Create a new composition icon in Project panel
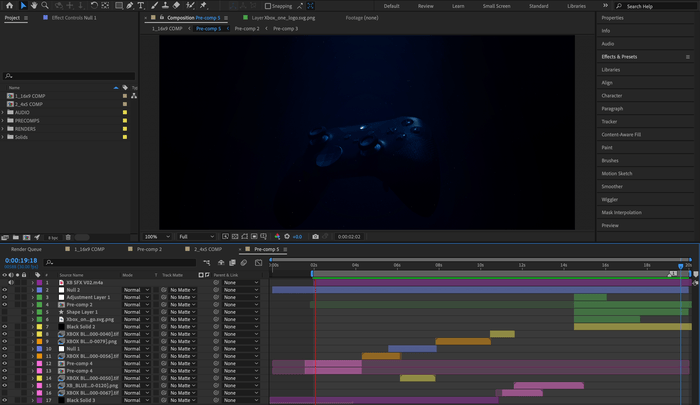This screenshot has width=700, height=405. (x=26, y=238)
